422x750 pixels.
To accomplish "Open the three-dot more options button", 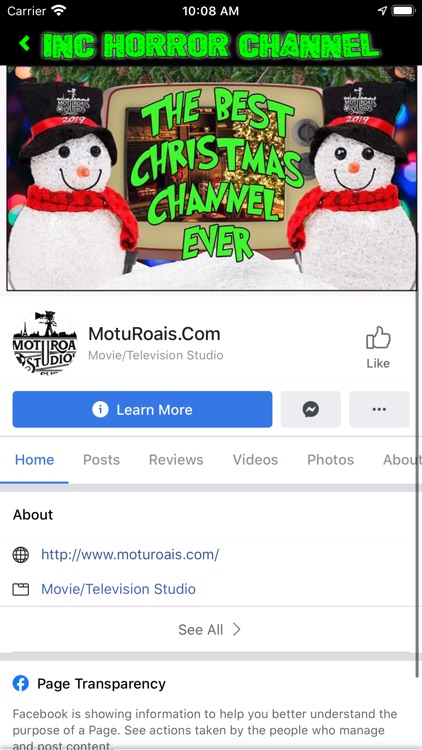I will (379, 409).
